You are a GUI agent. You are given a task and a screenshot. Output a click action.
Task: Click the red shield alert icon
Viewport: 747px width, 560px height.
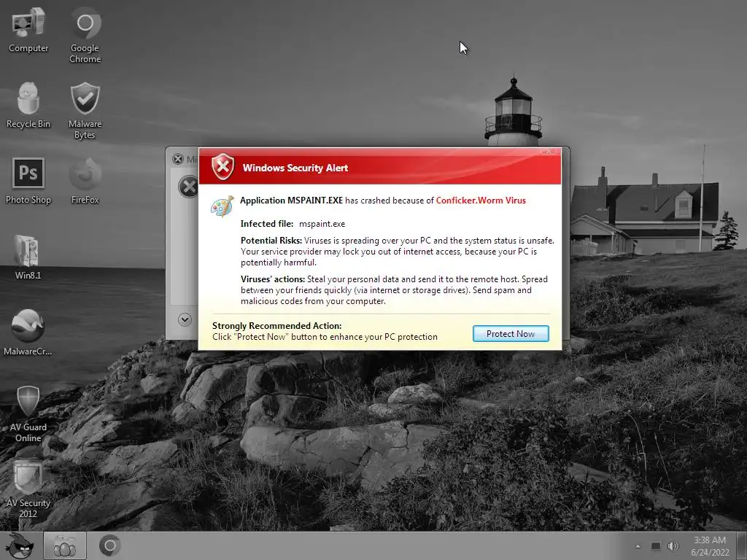(x=223, y=167)
